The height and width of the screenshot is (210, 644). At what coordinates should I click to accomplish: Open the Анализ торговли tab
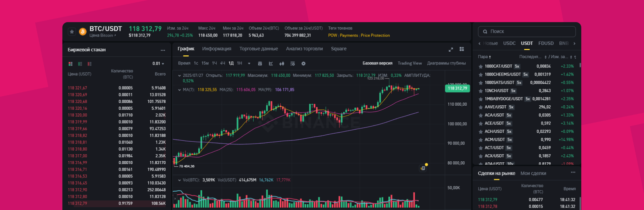(304, 49)
